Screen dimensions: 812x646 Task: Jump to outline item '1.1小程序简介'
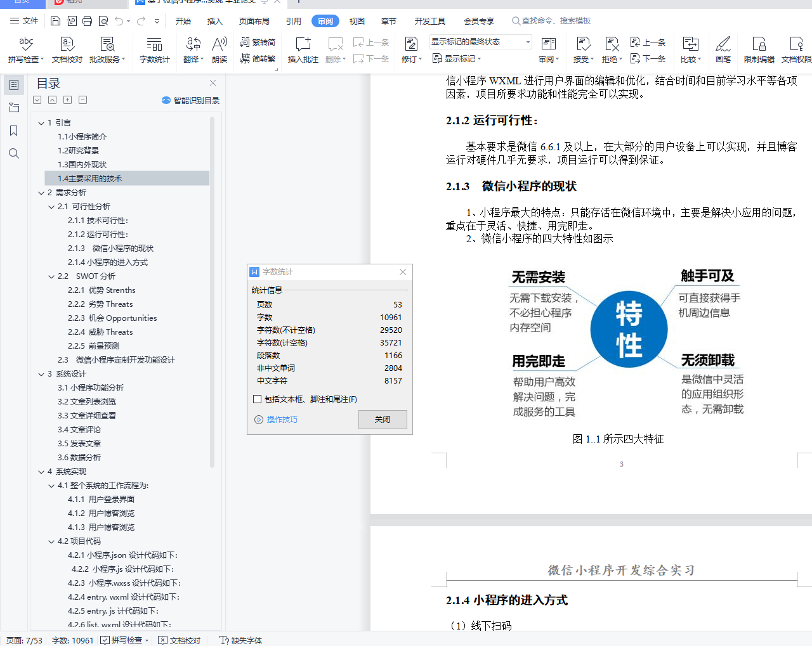click(x=82, y=137)
